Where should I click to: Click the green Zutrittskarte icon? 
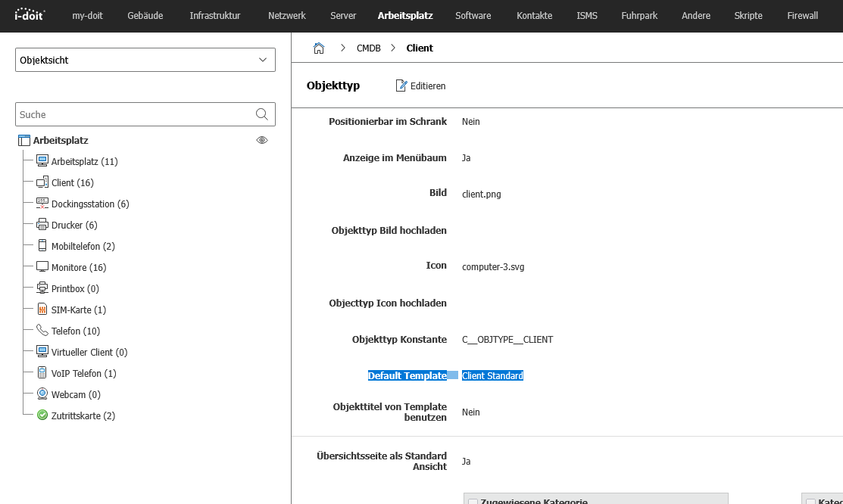42,415
